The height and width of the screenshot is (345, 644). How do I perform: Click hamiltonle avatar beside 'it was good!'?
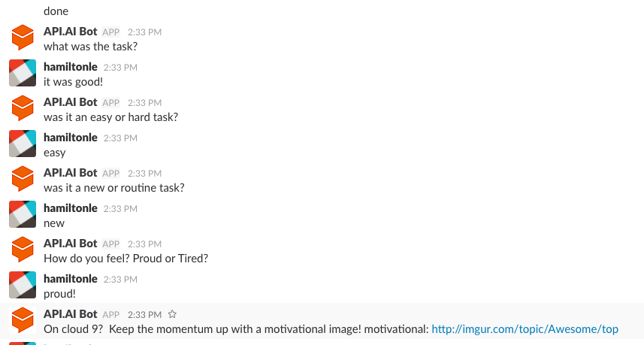(23, 73)
